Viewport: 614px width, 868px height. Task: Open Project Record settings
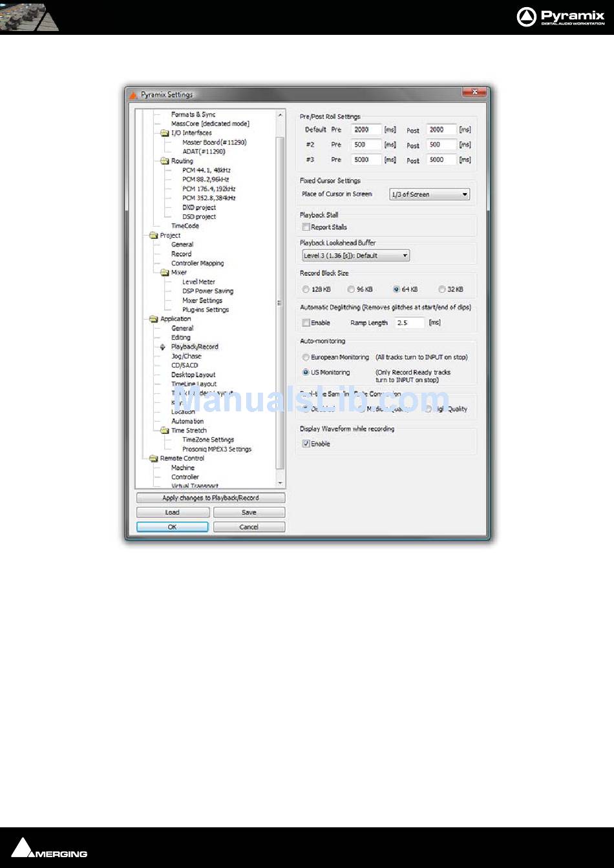(181, 254)
